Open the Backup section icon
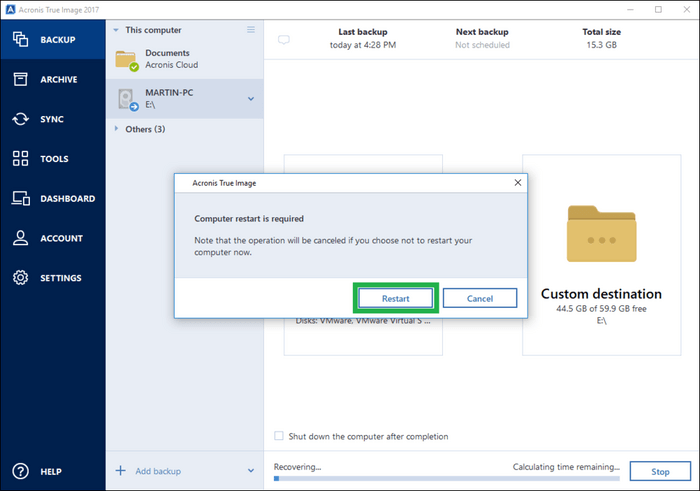Viewport: 700px width, 491px height. tap(20, 39)
